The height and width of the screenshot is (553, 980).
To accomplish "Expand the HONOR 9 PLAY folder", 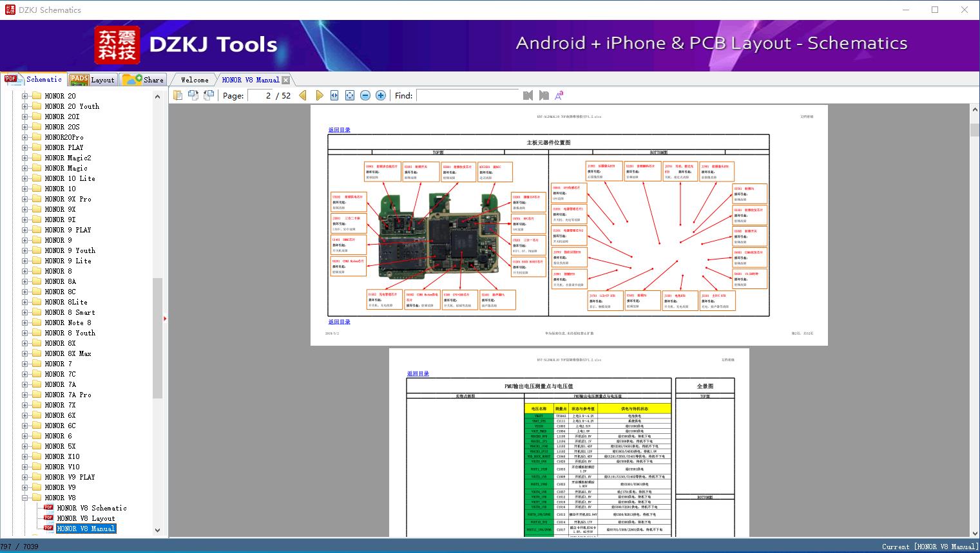I will pyautogui.click(x=25, y=230).
